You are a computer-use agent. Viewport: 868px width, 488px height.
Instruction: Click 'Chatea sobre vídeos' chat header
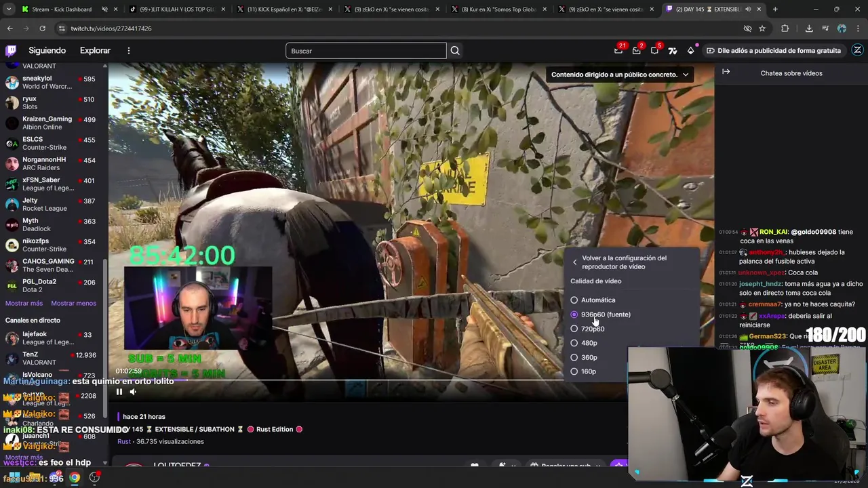791,73
